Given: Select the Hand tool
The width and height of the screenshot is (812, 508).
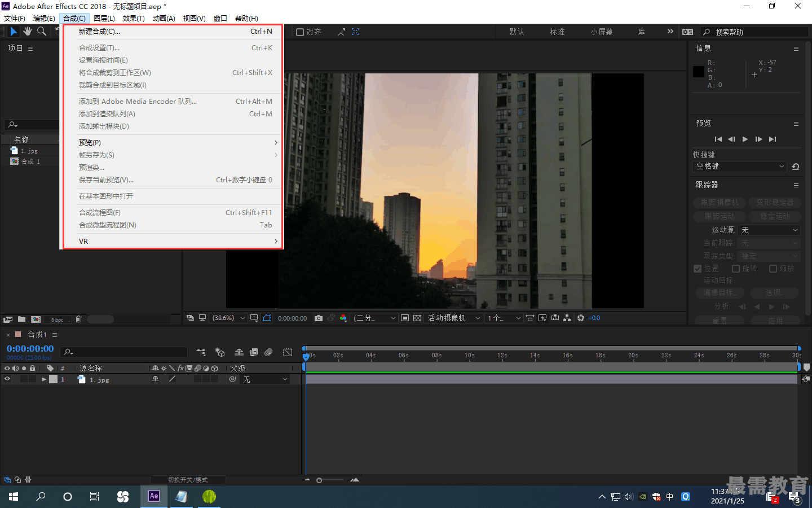Looking at the screenshot, I should (28, 32).
